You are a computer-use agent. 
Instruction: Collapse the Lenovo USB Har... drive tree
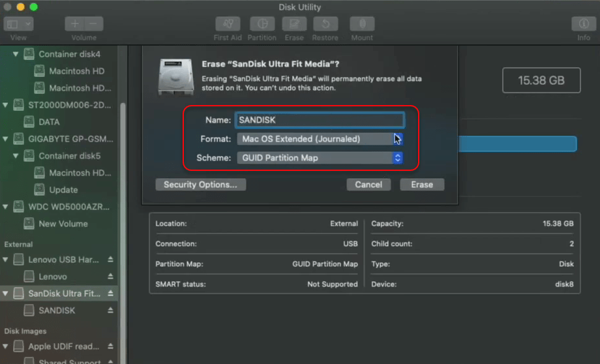tap(5, 260)
